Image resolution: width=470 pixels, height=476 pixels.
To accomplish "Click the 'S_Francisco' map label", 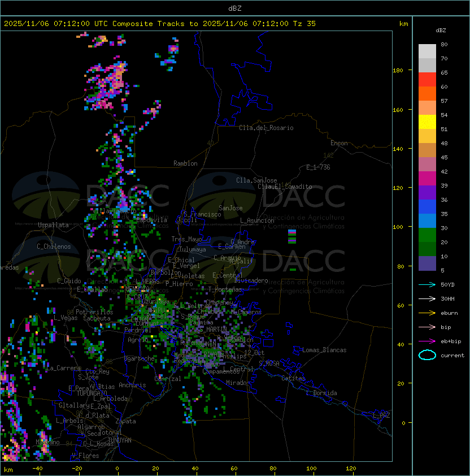I will point(202,215).
